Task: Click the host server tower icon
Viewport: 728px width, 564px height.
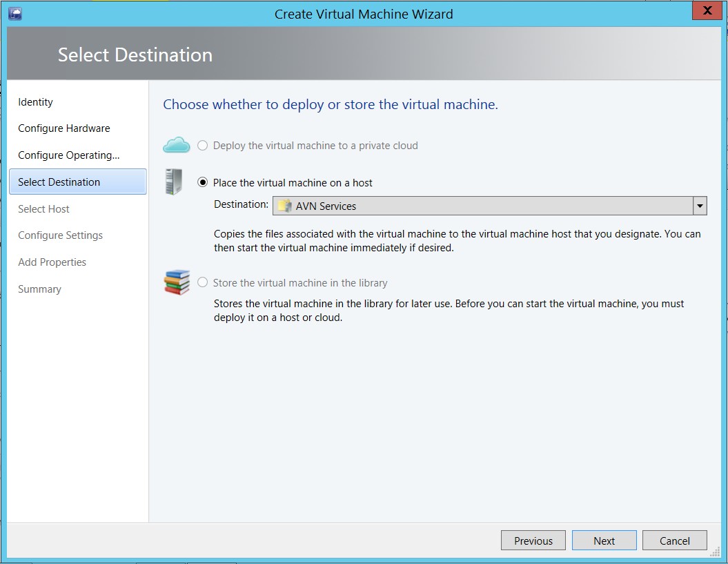Action: pos(174,182)
